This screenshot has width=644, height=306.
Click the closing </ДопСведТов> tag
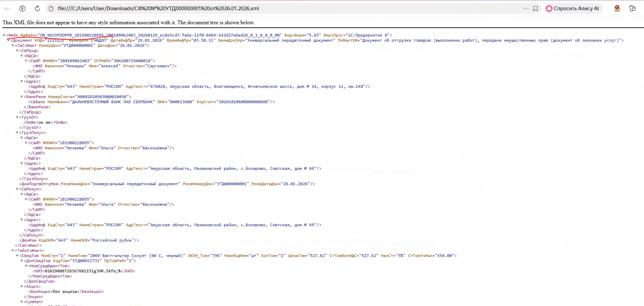pyautogui.click(x=40, y=281)
